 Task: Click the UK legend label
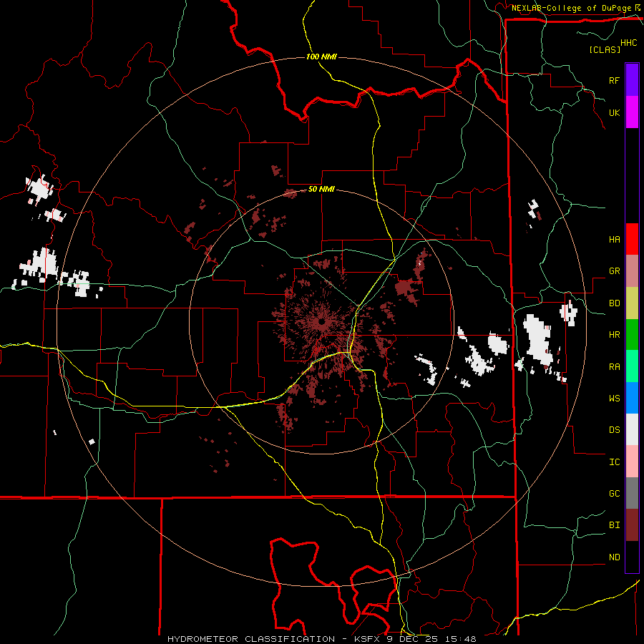coord(614,112)
